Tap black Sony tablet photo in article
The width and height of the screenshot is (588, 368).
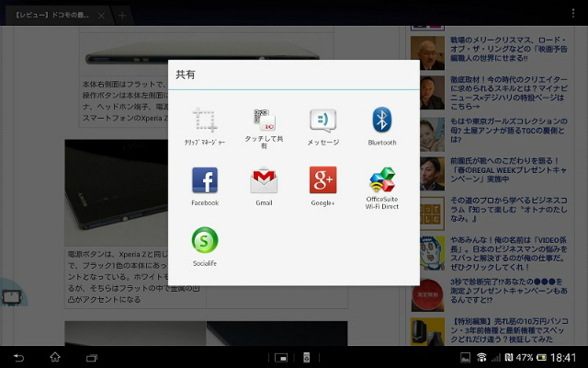pyautogui.click(x=117, y=192)
